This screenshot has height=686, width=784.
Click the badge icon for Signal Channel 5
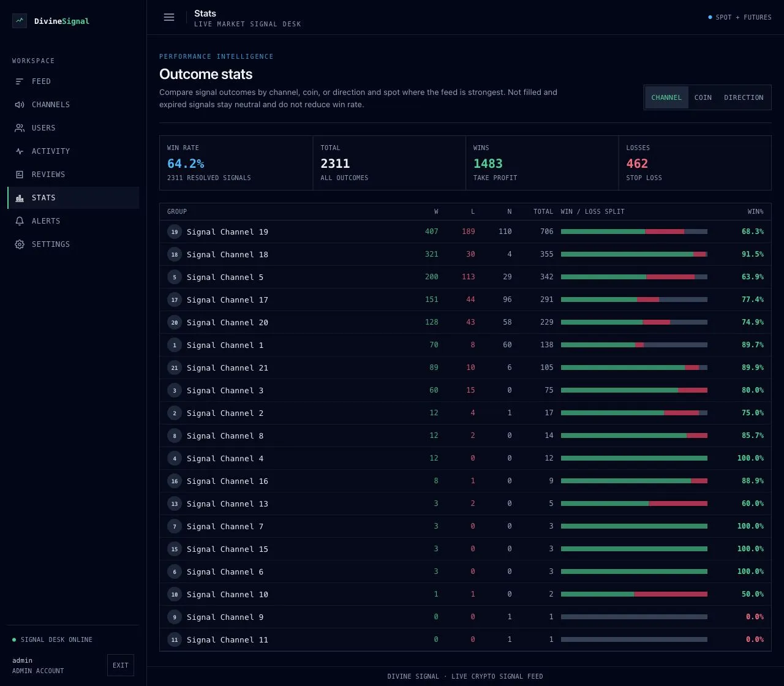175,277
